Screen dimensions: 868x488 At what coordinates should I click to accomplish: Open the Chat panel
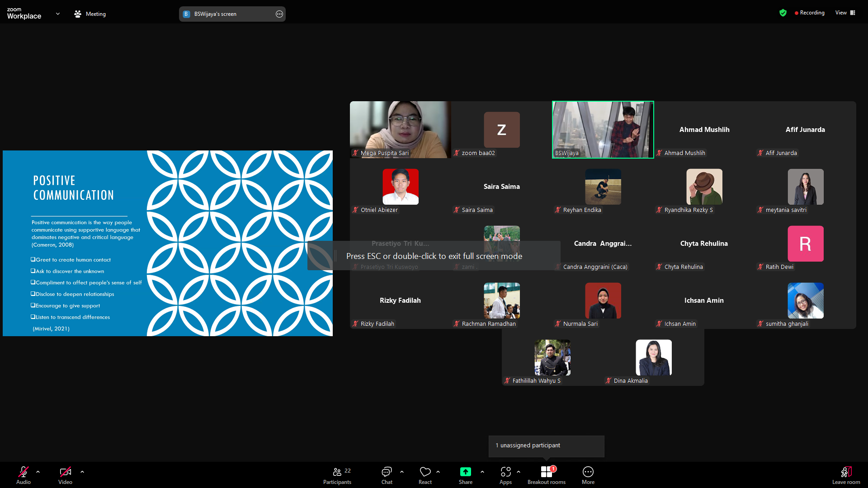(387, 475)
